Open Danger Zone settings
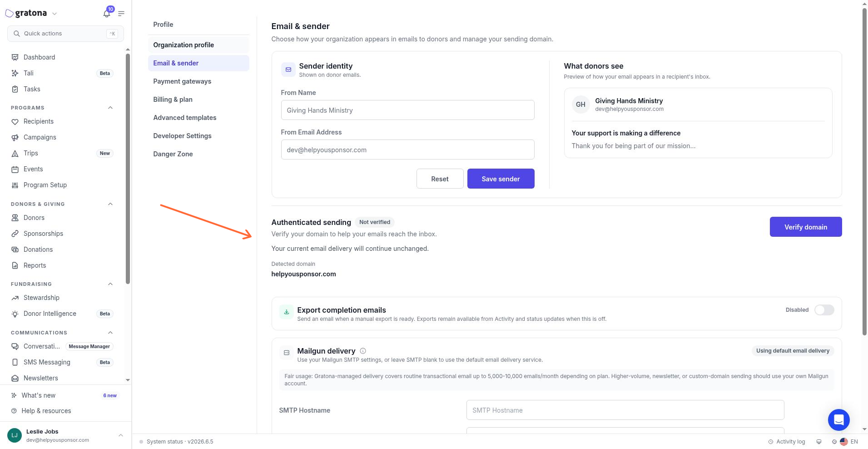868x449 pixels. 198,154
